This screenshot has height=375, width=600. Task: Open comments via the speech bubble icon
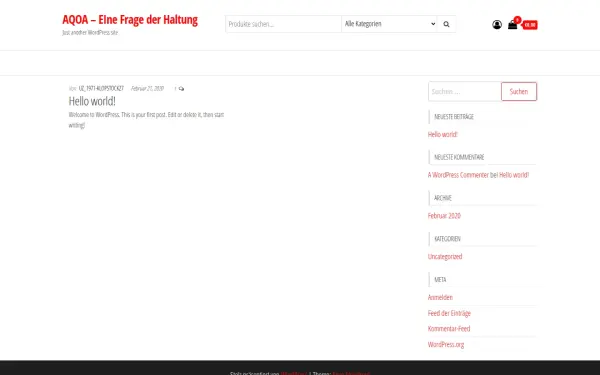tap(181, 89)
